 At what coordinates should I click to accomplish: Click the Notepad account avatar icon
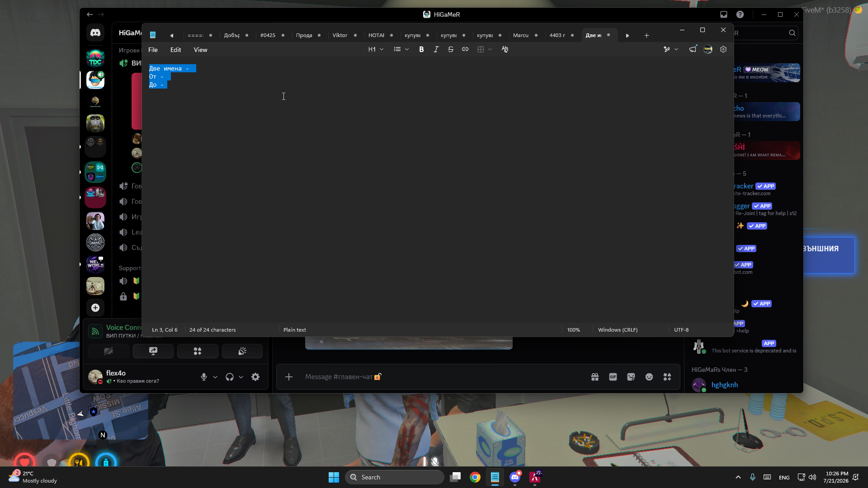[x=708, y=50]
